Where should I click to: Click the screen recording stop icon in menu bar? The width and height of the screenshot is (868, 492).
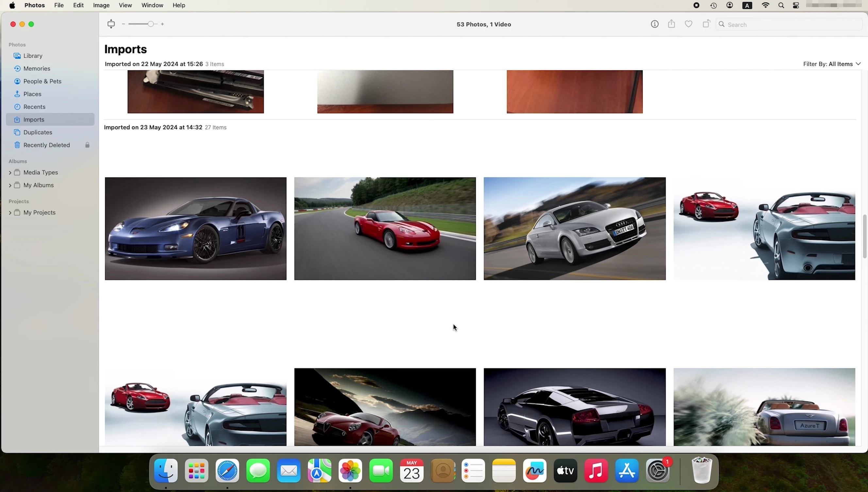pos(696,5)
